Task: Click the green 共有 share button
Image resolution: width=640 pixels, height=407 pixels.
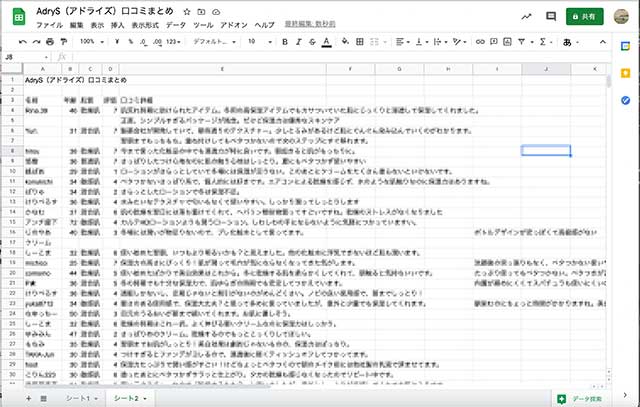Action: [x=584, y=16]
